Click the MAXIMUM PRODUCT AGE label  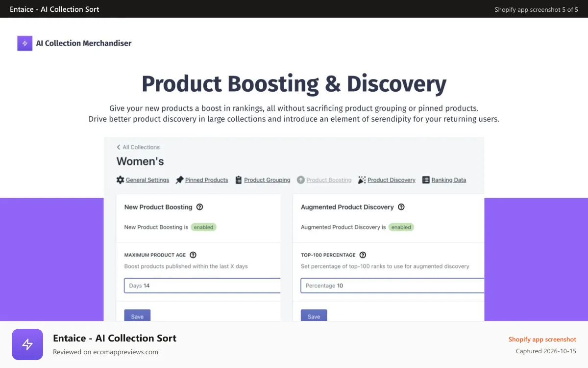pyautogui.click(x=155, y=255)
